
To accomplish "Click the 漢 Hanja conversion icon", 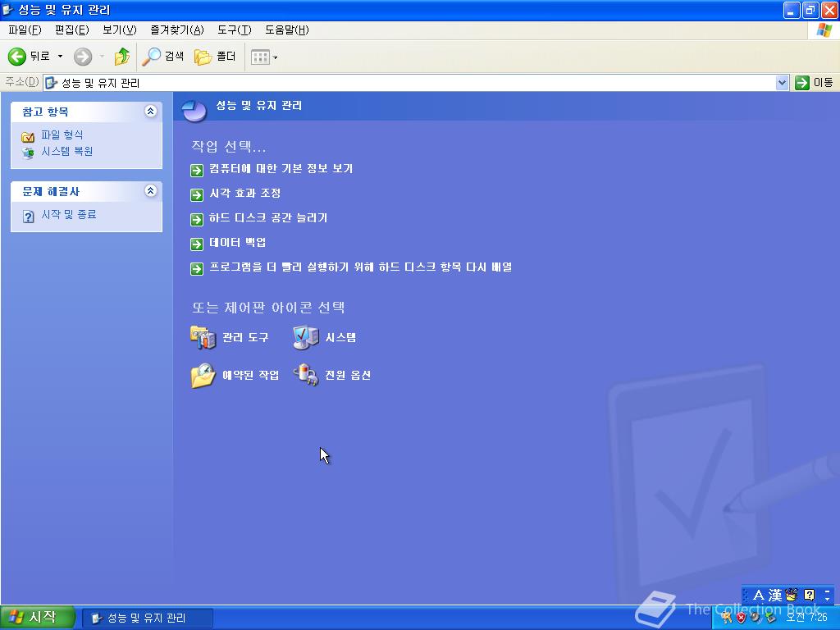I will [x=775, y=596].
